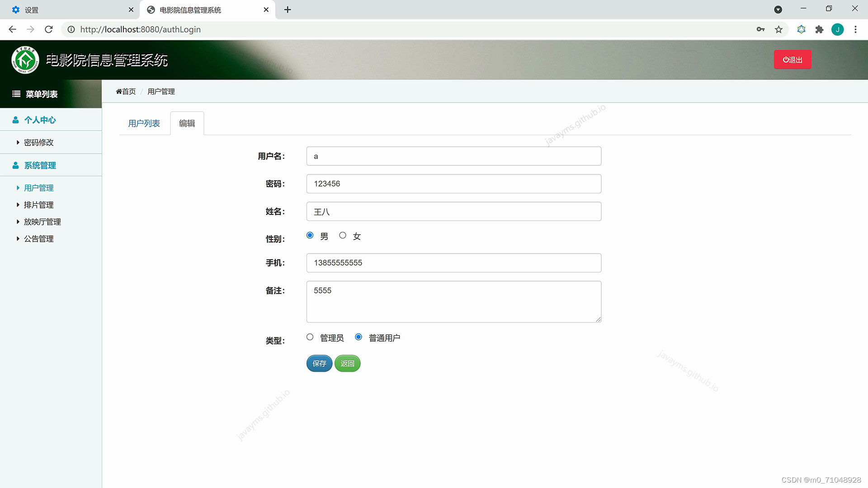Expand the 放映厅管理 sidebar arrow

18,221
